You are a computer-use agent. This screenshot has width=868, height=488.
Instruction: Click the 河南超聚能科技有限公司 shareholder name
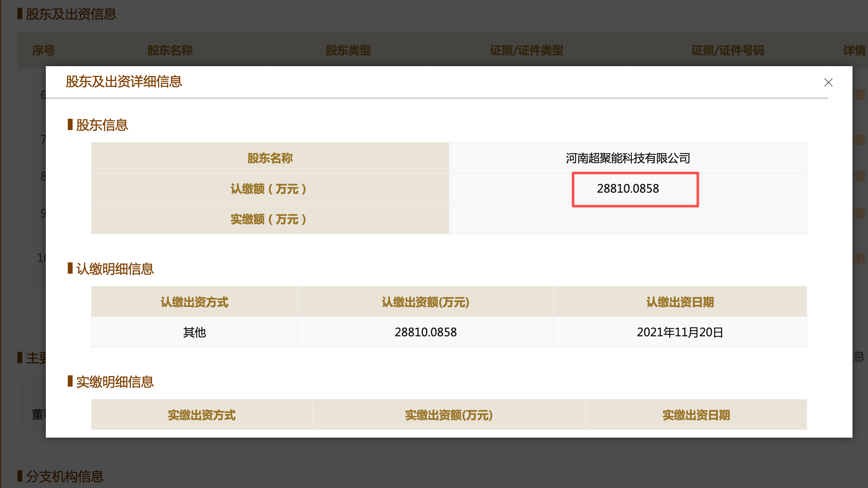[x=627, y=158]
